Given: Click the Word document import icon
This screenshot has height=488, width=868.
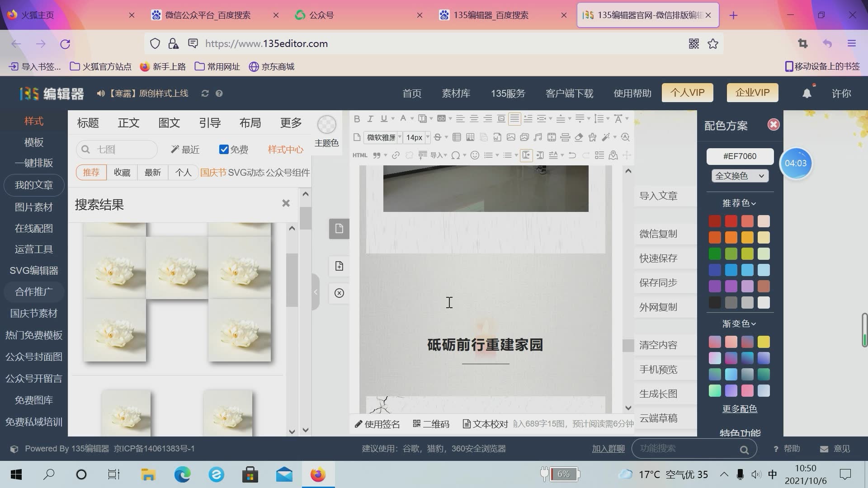Looking at the screenshot, I should point(497,137).
